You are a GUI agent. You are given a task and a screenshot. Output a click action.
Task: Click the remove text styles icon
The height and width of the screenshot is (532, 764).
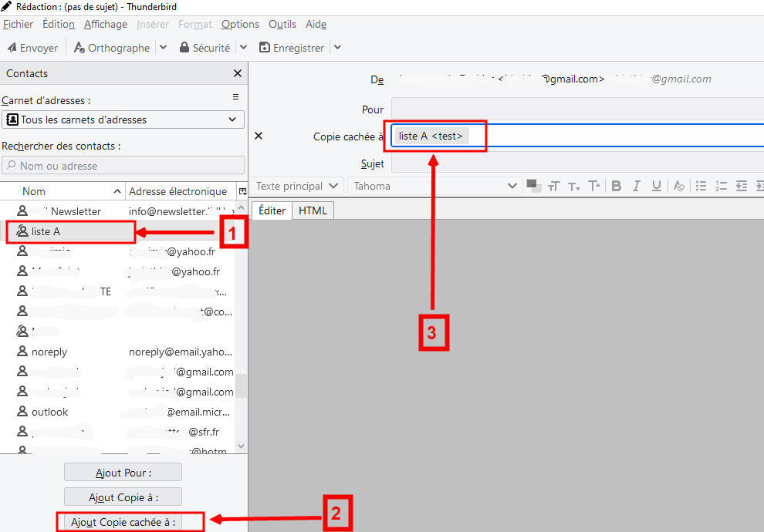click(x=678, y=186)
